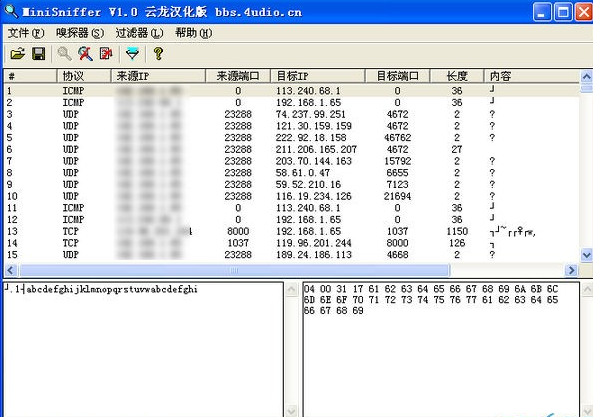Screen dimensions: 593x417
Task: Open the 嗅探器(S) menu
Action: coord(80,33)
